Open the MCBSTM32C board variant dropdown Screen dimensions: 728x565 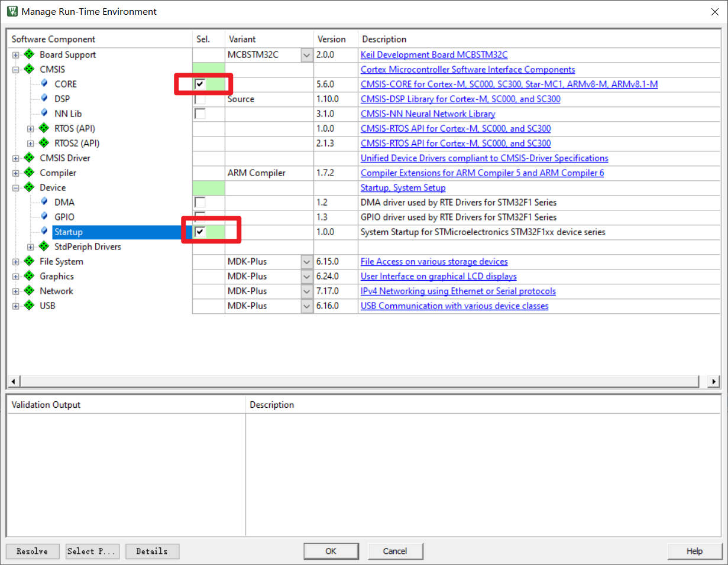(307, 55)
